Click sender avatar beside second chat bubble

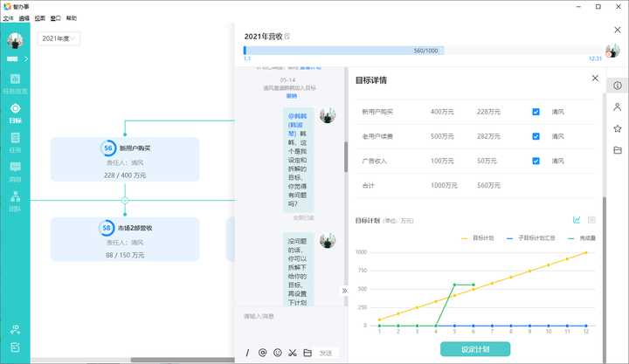[x=328, y=241]
